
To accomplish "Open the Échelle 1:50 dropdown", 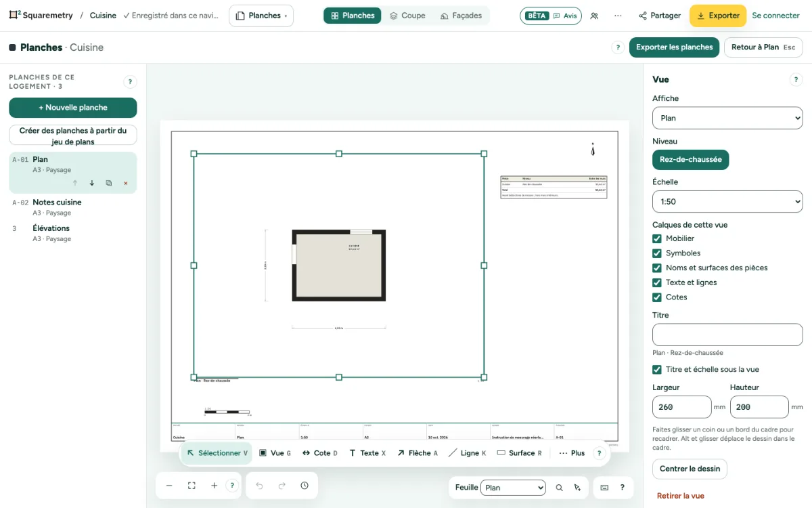I will click(x=727, y=202).
